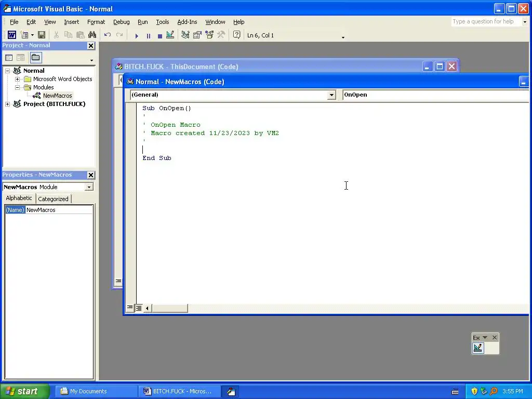Open the View menu
This screenshot has height=399, width=532.
point(50,22)
